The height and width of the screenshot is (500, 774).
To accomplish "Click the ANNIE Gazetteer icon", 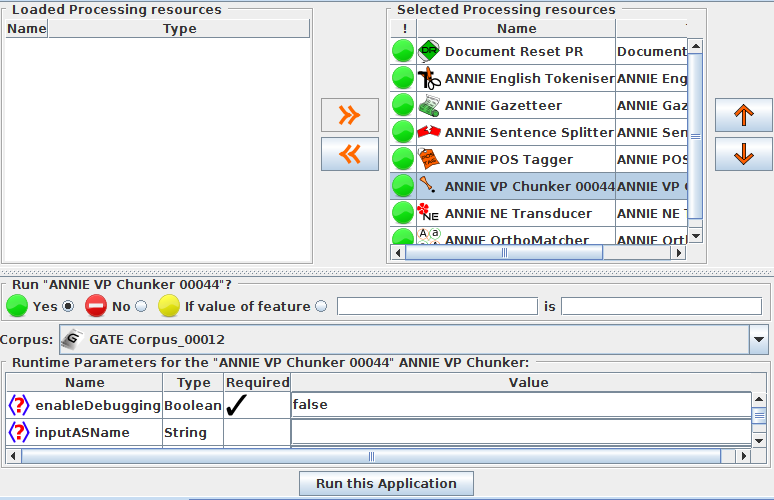I will pos(429,105).
